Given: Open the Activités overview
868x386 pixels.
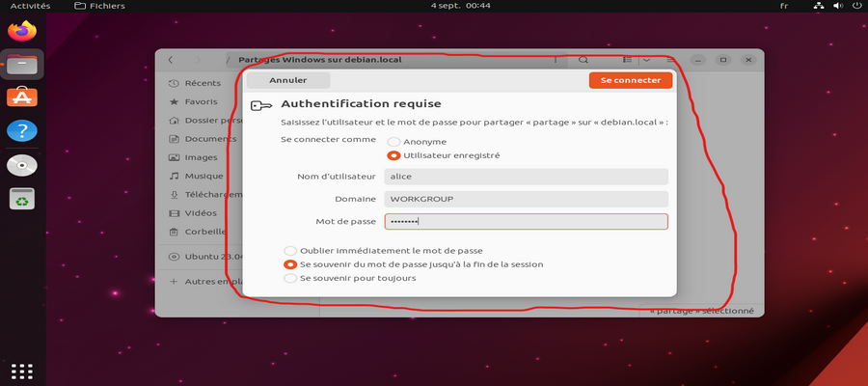Looking at the screenshot, I should click(x=30, y=6).
